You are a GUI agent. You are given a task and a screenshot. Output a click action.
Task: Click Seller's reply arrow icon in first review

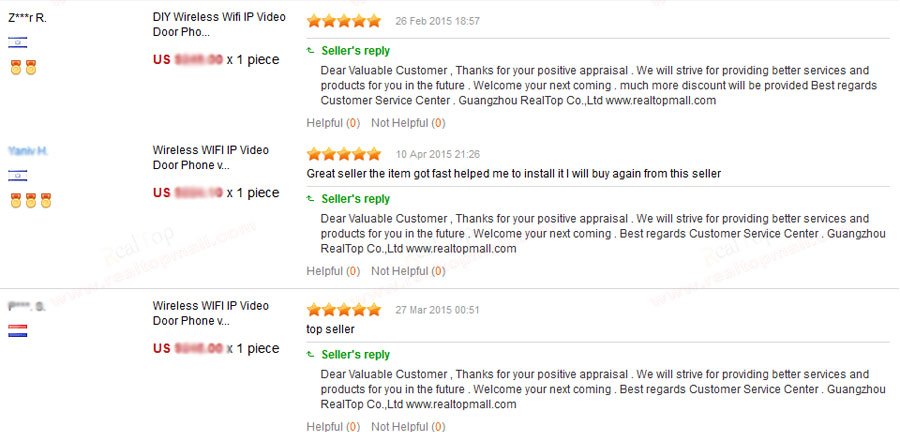[311, 51]
